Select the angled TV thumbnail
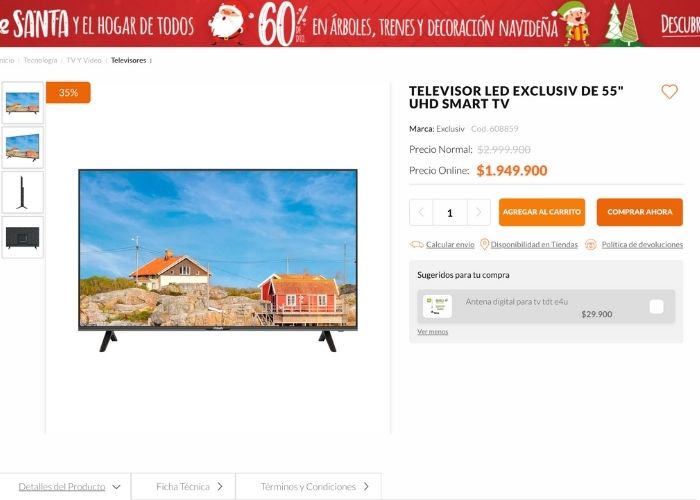 coord(23,147)
